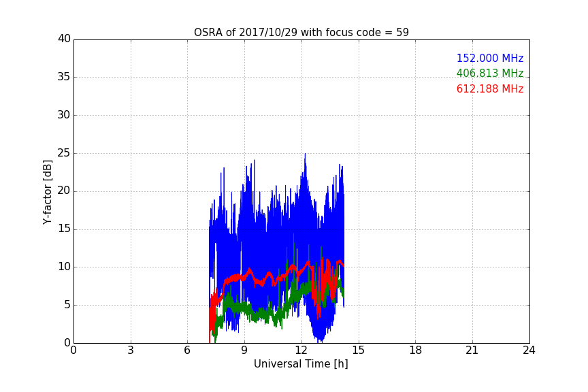Click the Y-factor axis tick label '20'

64,191
